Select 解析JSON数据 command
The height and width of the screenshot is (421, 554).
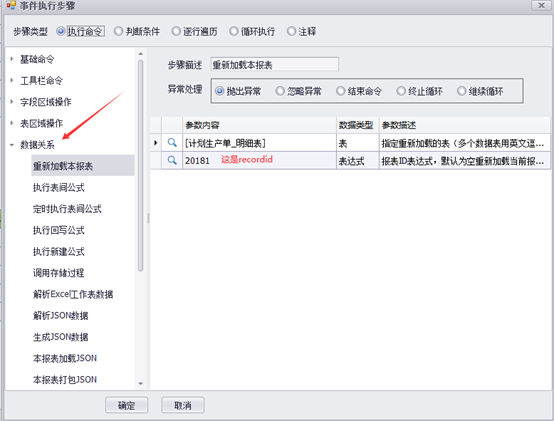(60, 315)
